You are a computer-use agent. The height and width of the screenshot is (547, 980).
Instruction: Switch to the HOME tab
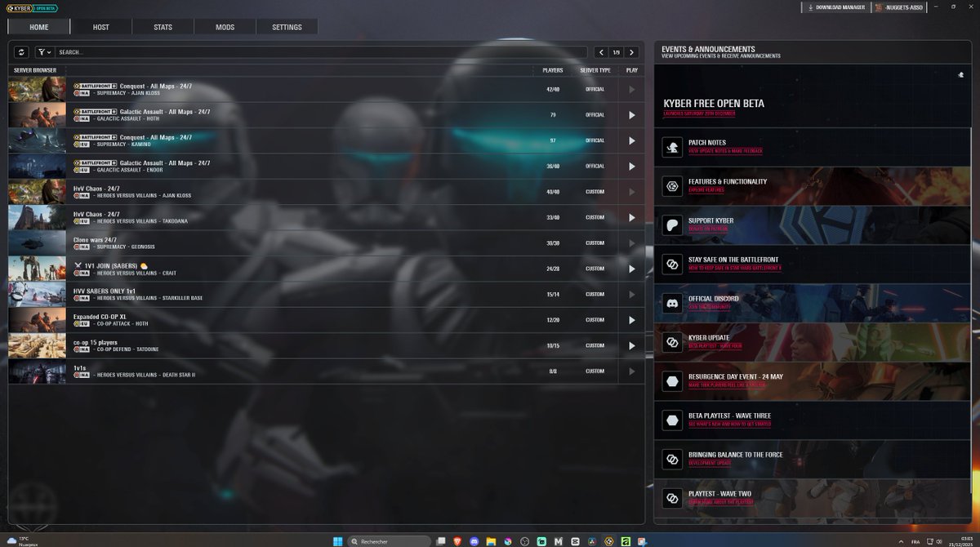pyautogui.click(x=39, y=27)
